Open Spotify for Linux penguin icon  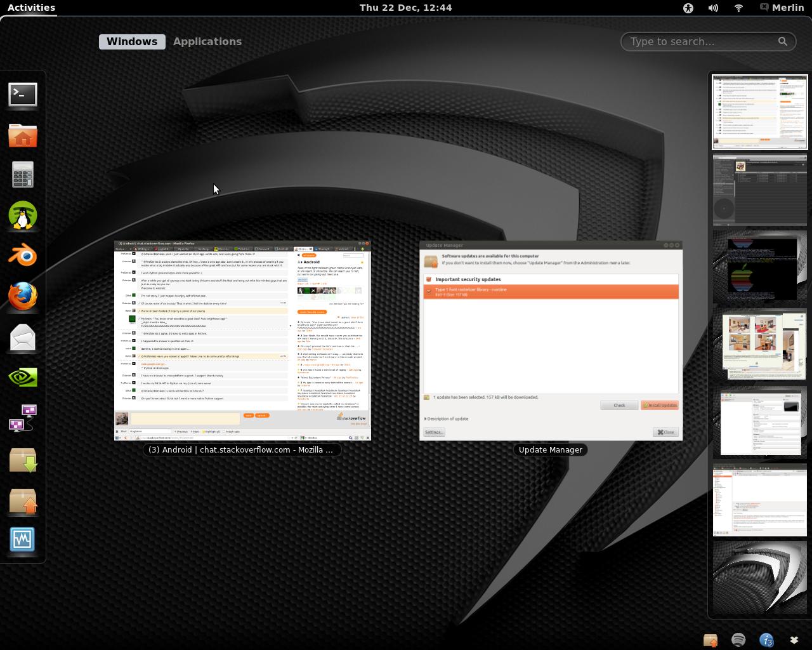tap(23, 215)
